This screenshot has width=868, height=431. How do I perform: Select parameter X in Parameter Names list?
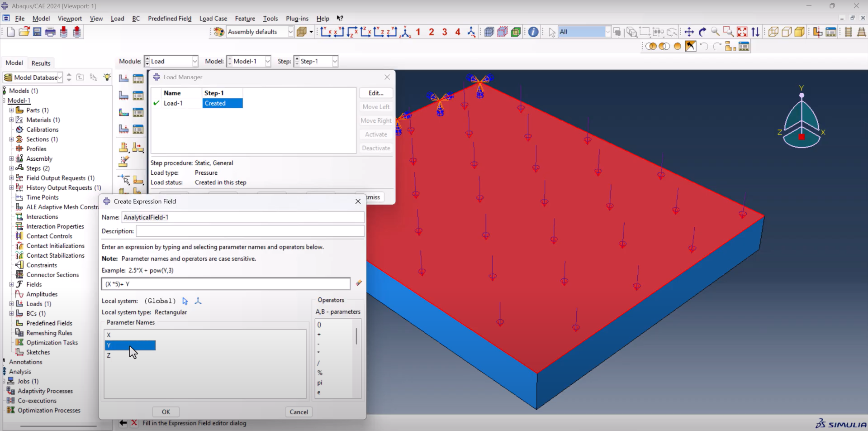pyautogui.click(x=109, y=335)
